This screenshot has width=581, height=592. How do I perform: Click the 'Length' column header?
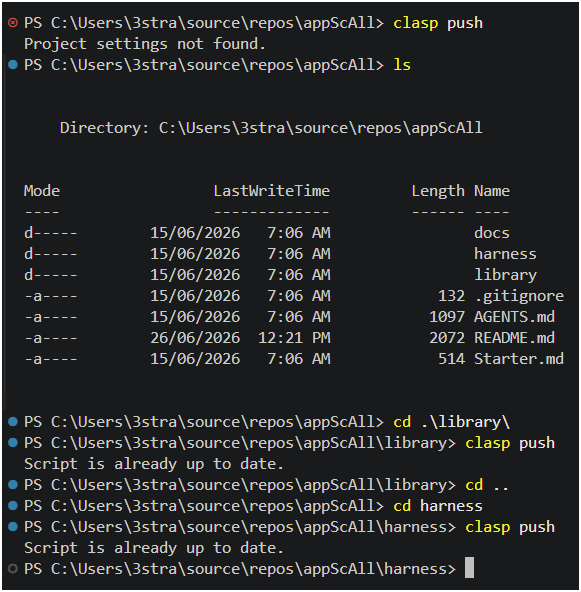click(438, 191)
